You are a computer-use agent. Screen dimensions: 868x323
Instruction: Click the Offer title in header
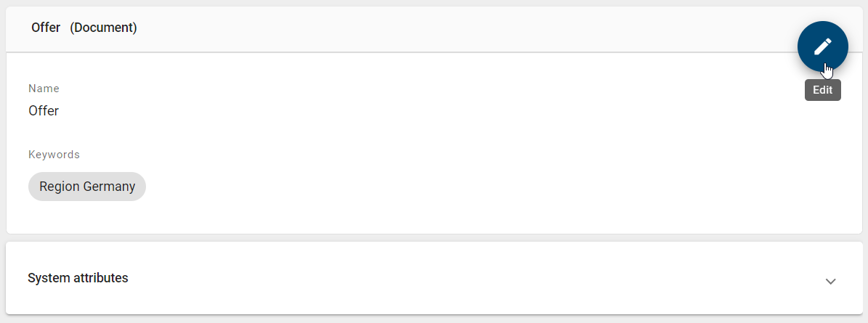point(46,28)
